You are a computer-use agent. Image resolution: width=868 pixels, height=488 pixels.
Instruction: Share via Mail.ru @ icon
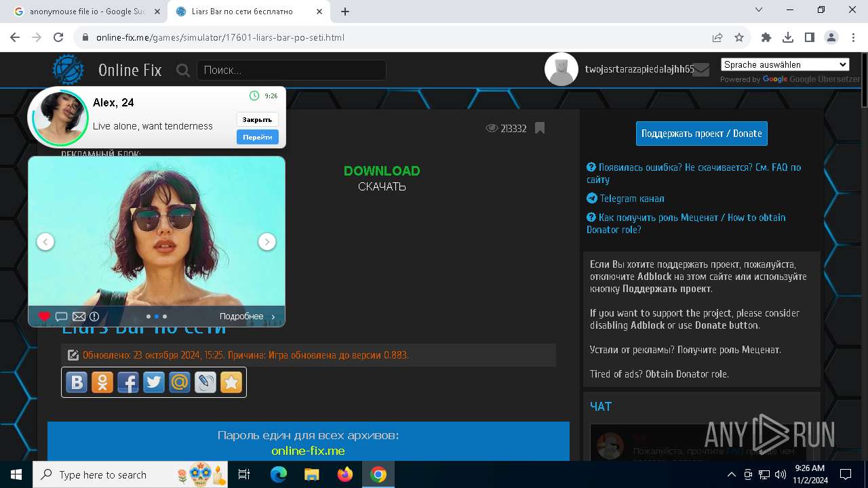coord(179,382)
